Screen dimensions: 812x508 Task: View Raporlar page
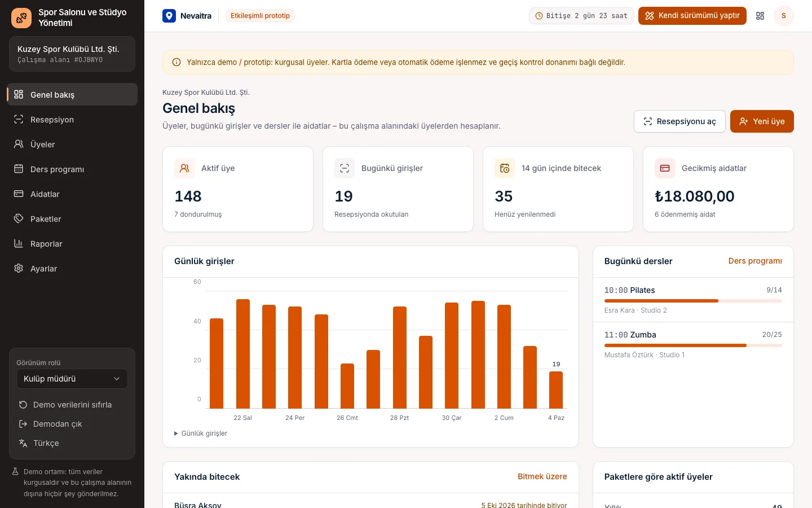tap(72, 243)
